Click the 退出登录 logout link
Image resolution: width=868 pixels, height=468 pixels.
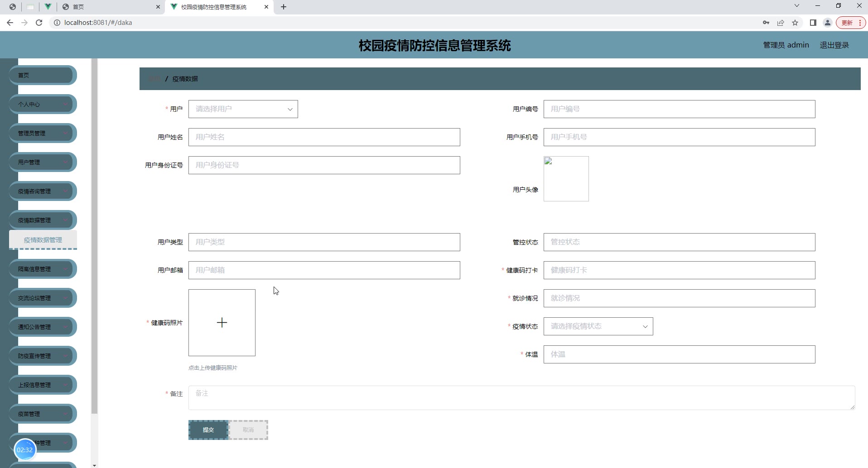click(x=834, y=45)
